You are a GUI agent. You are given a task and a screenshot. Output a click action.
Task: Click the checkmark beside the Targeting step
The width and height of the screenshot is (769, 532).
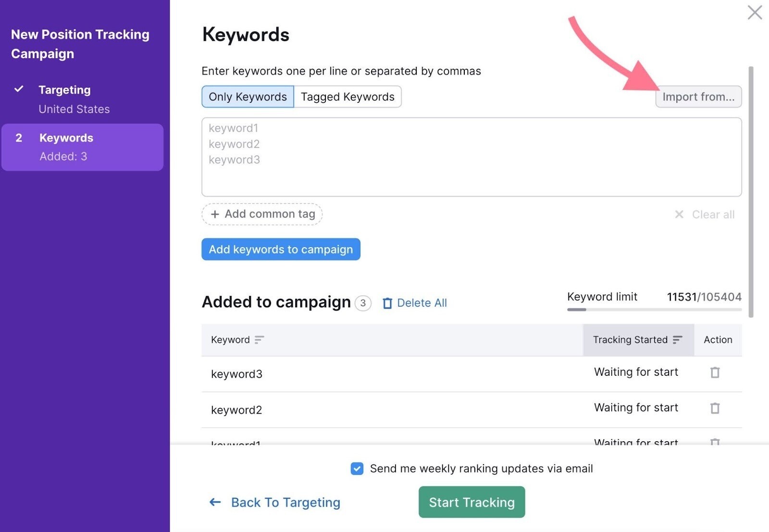point(19,89)
